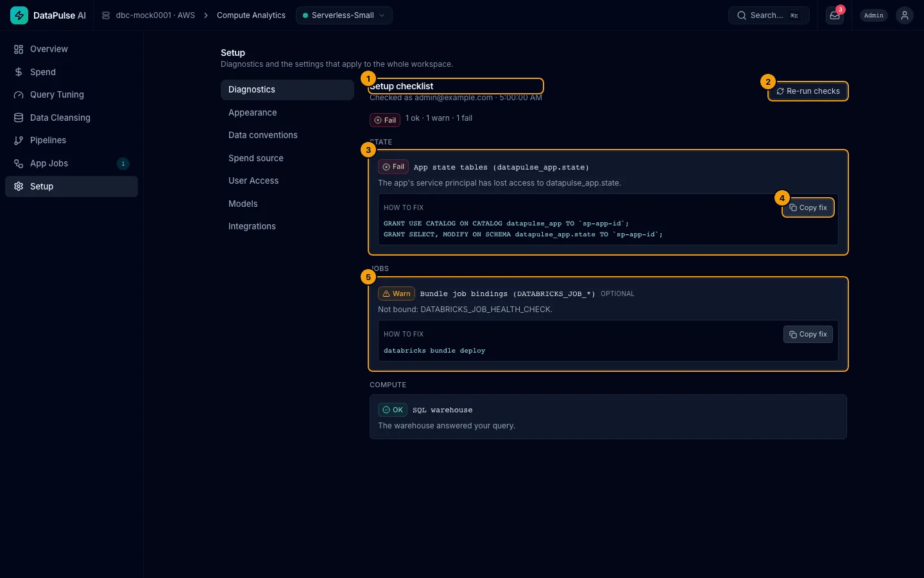Go to the Spend source settings tab

coord(287,158)
